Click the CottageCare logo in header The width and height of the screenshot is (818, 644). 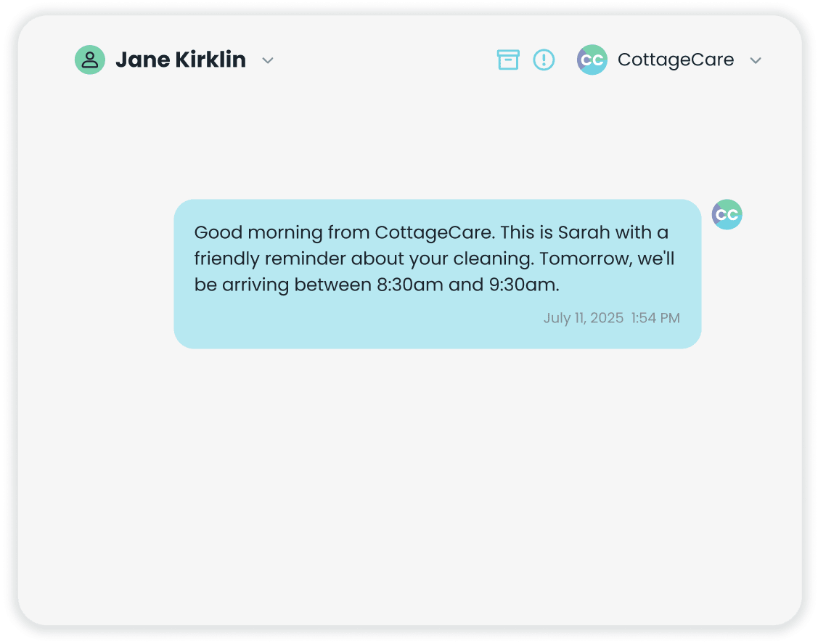coord(592,60)
